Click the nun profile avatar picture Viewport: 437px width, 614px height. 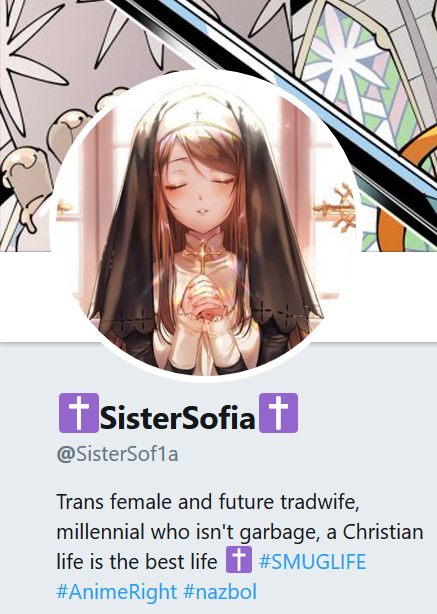(204, 226)
